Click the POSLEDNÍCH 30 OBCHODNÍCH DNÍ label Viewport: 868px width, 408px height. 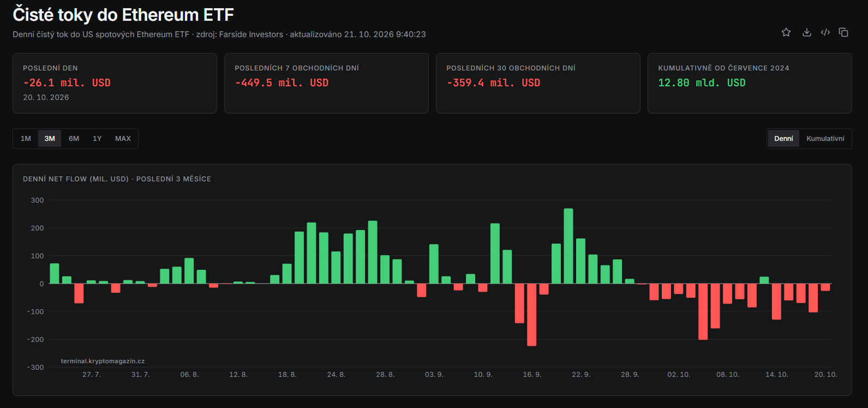point(511,68)
